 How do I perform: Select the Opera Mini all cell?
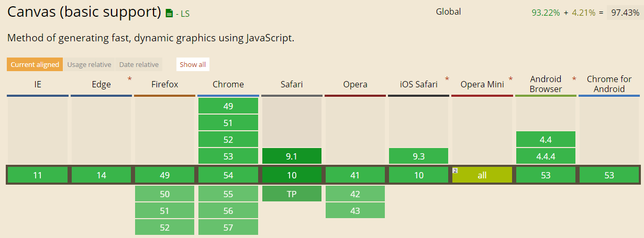point(482,175)
